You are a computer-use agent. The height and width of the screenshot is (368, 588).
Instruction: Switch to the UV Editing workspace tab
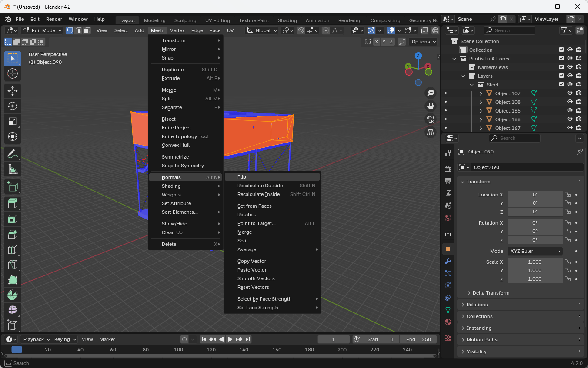[x=217, y=20]
